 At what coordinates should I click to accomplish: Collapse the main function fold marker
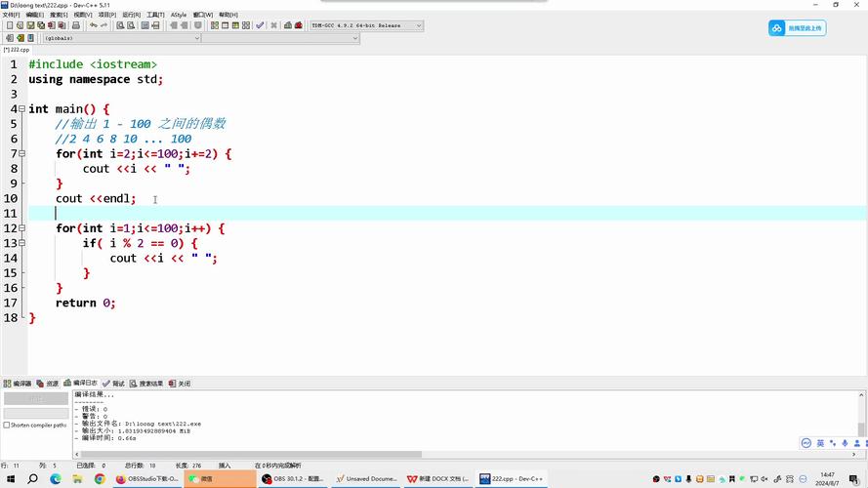click(x=22, y=109)
